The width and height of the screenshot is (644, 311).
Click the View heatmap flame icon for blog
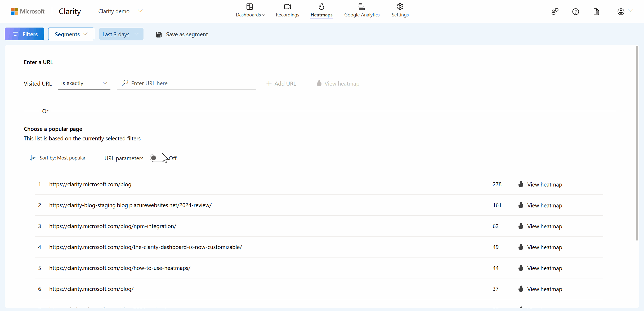click(x=521, y=184)
